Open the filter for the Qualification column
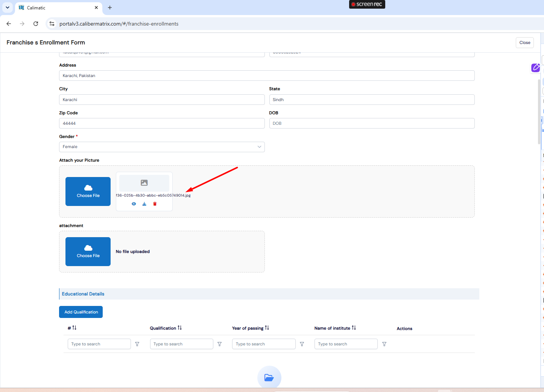 click(x=220, y=344)
